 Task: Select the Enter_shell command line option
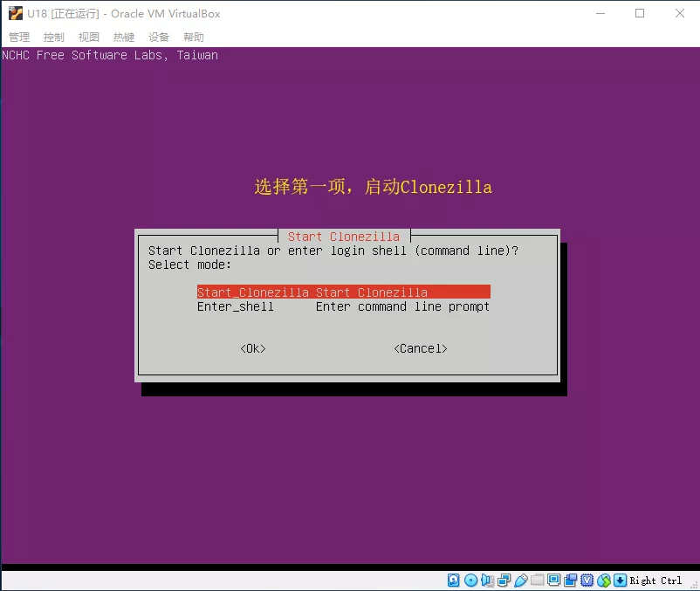point(344,306)
